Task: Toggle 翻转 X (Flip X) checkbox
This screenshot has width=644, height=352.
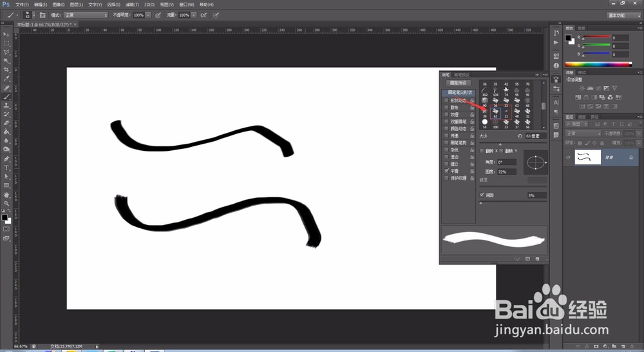Action: pyautogui.click(x=482, y=151)
